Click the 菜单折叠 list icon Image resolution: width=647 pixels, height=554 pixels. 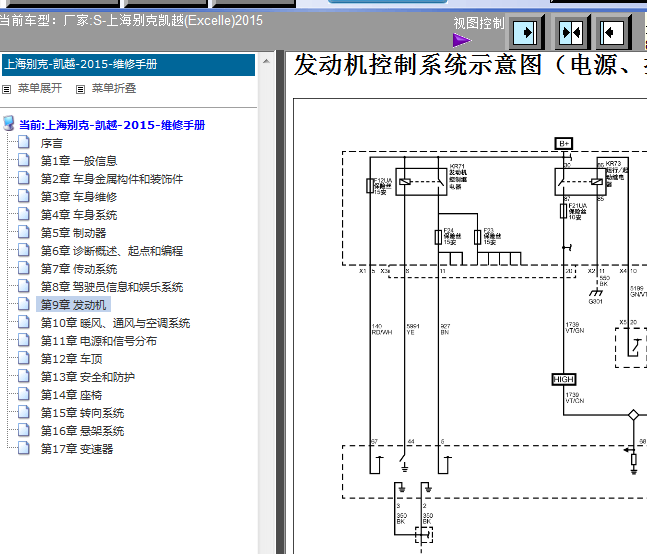point(80,89)
